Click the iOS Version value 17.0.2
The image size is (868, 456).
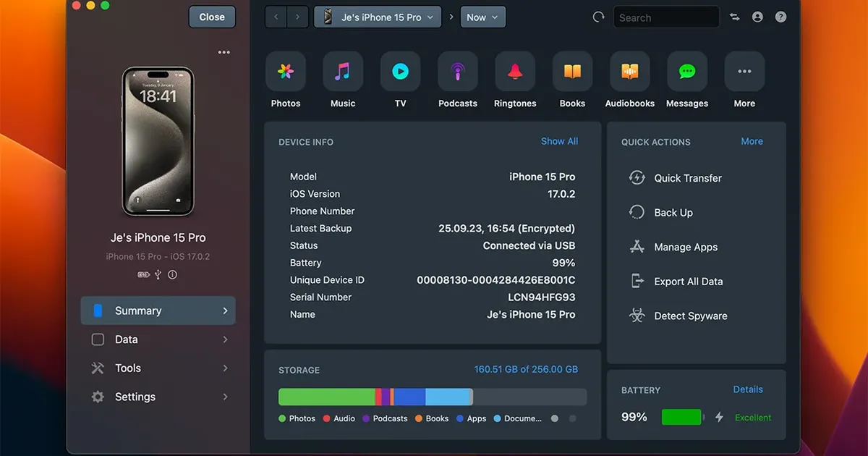561,194
